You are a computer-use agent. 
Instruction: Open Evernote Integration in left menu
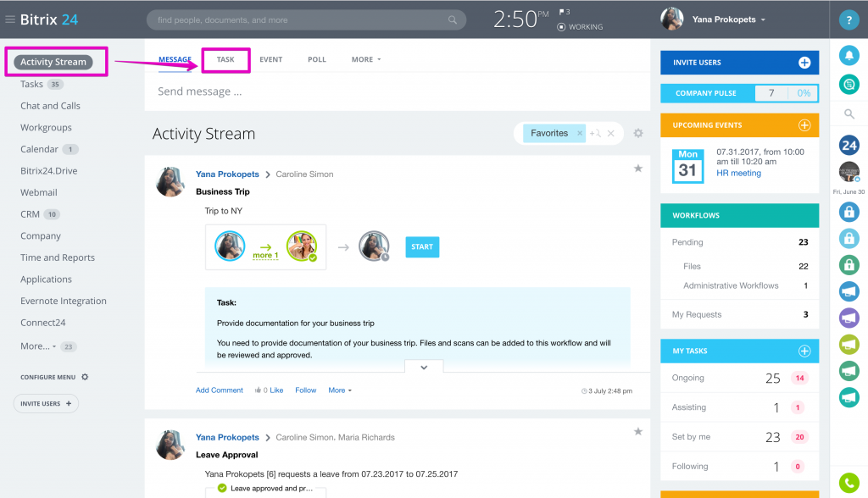tap(63, 301)
